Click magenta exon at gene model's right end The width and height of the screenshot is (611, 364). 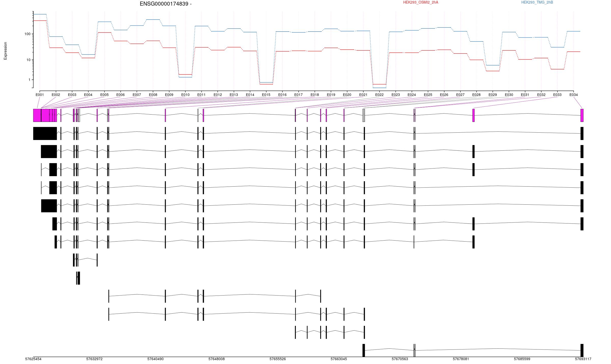point(582,115)
